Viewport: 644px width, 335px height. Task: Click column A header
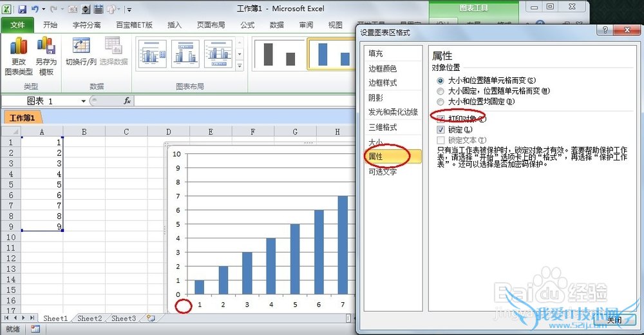(42, 131)
